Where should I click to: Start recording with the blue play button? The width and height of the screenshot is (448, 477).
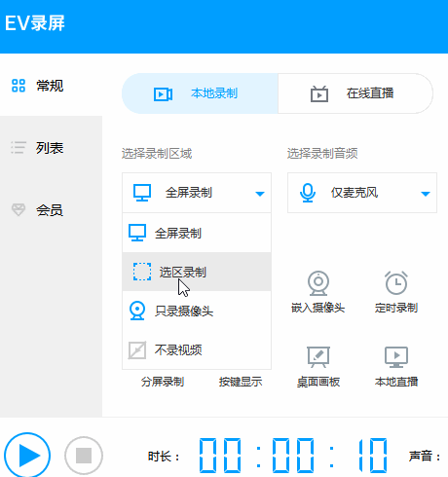pos(27,456)
